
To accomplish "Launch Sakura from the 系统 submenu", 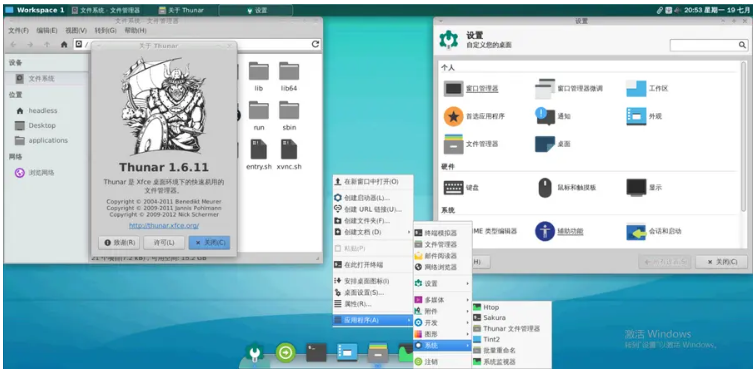I will click(512, 318).
